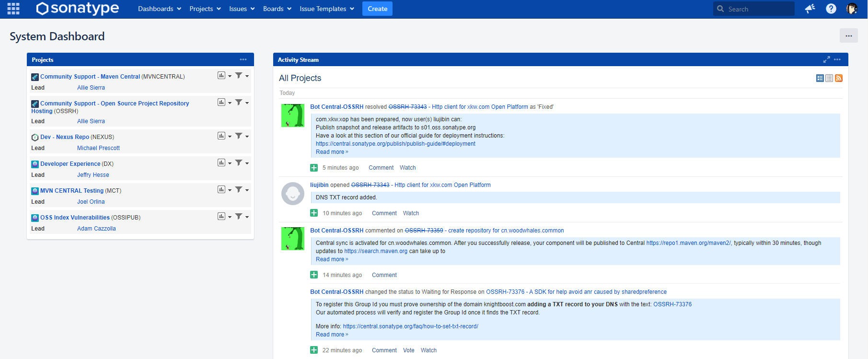Open Community Support - Open Source Project Repository Hosting
868x359 pixels.
[110, 107]
